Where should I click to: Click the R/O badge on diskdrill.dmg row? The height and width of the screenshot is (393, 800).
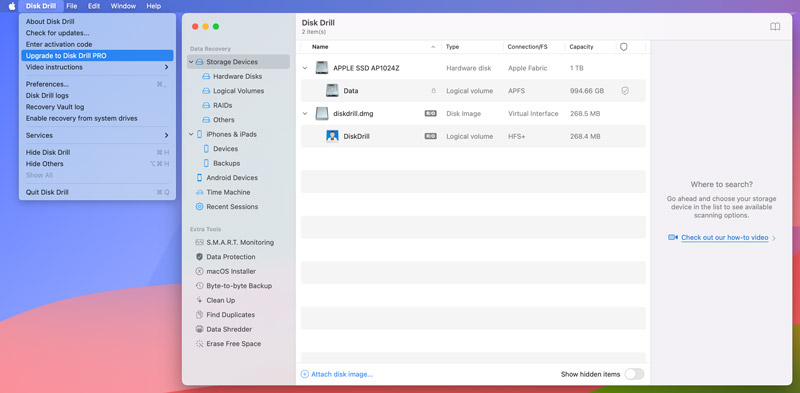(431, 113)
